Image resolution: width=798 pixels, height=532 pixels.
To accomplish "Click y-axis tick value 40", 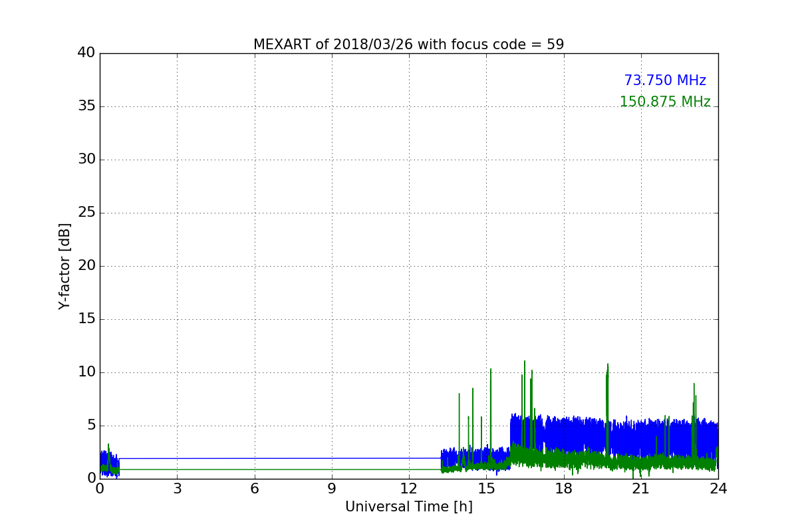I will tap(86, 53).
